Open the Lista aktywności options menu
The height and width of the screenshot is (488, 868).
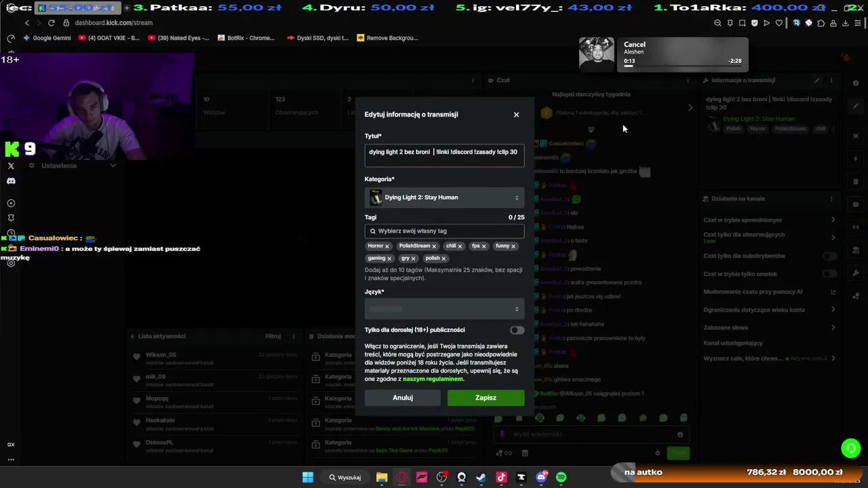click(294, 336)
